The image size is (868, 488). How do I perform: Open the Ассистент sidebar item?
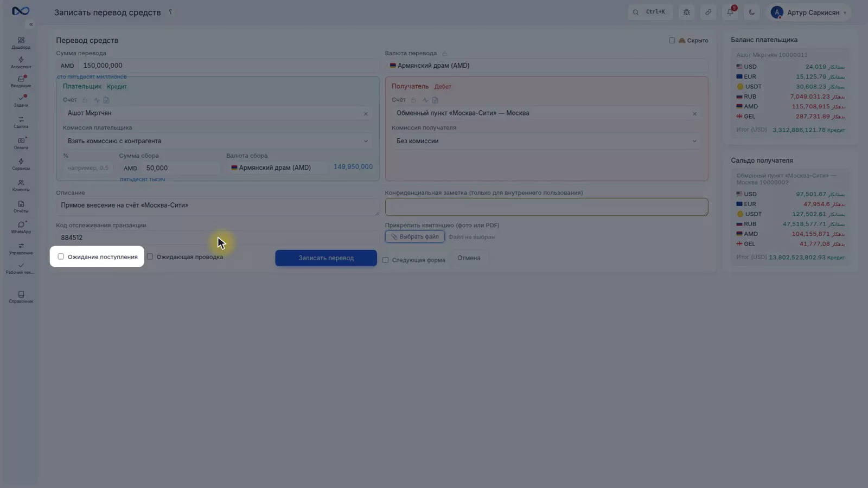click(x=21, y=63)
